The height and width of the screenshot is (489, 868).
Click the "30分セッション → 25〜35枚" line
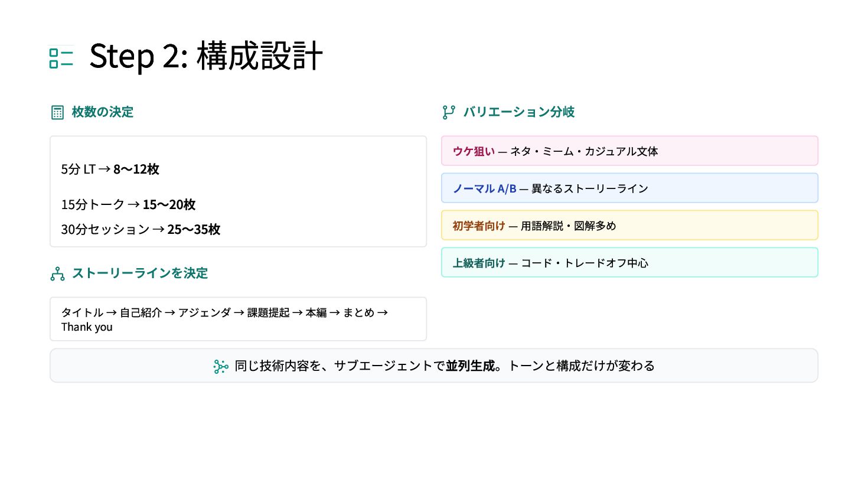[141, 230]
